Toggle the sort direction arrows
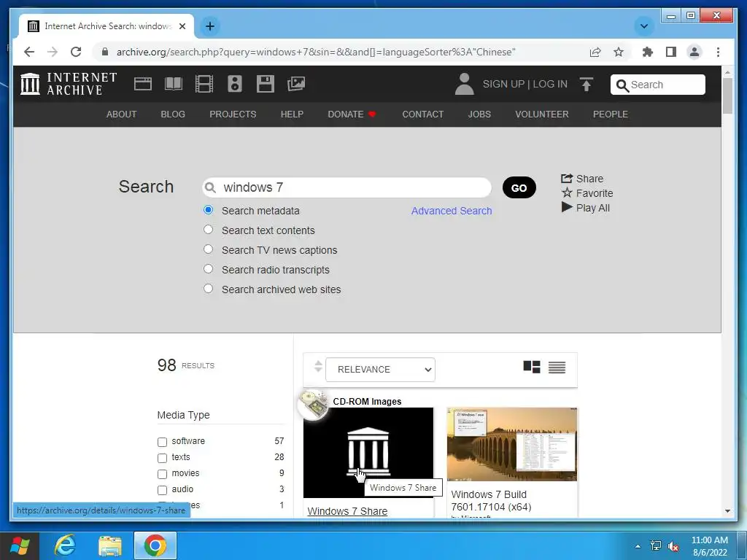The height and width of the screenshot is (560, 747). pos(318,367)
